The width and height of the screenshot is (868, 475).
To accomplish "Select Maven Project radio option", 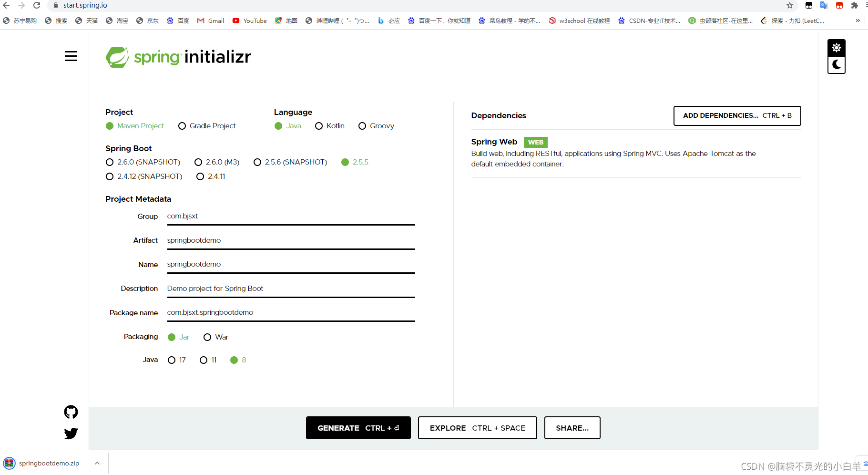I will (135, 126).
